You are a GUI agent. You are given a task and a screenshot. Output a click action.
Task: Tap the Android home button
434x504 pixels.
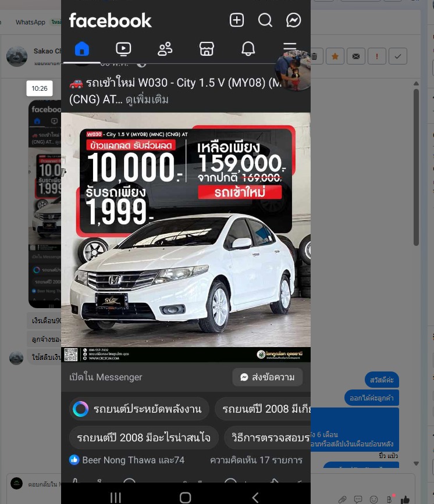185,498
